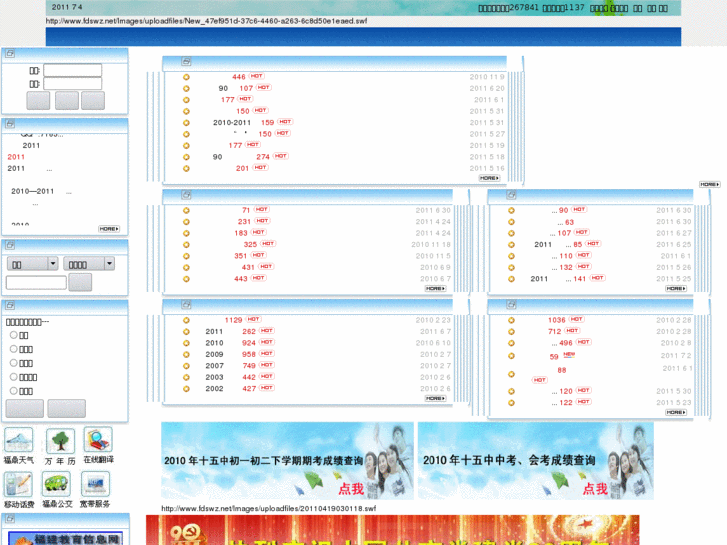Open the ...496 row dated 2010 2 8
The height and width of the screenshot is (545, 727).
point(562,343)
